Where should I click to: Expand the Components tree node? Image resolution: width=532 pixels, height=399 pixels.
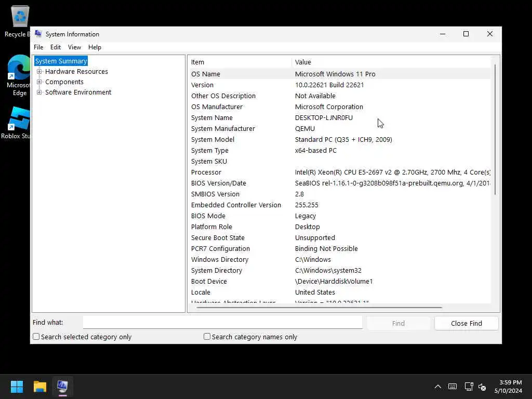tap(39, 82)
